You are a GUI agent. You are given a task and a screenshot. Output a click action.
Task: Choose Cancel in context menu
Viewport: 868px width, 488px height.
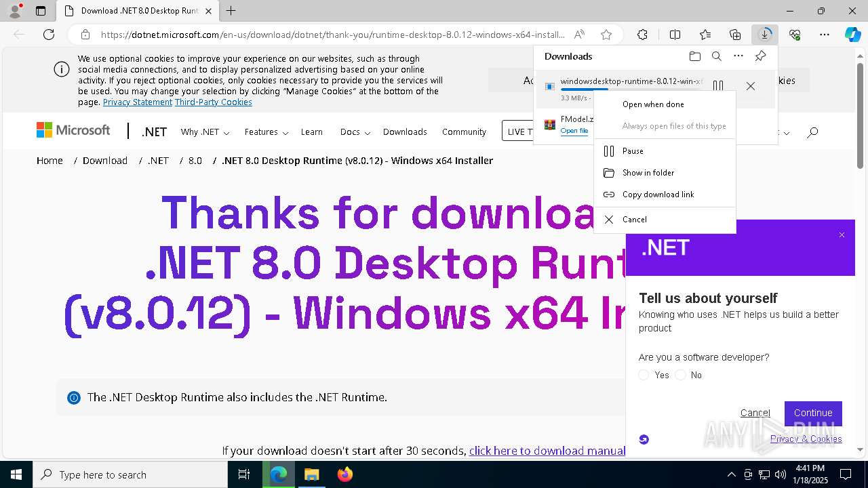(665, 220)
